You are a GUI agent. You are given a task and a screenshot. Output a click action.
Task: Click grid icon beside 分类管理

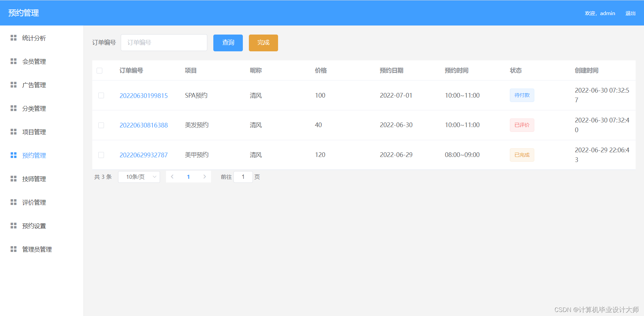tap(13, 108)
